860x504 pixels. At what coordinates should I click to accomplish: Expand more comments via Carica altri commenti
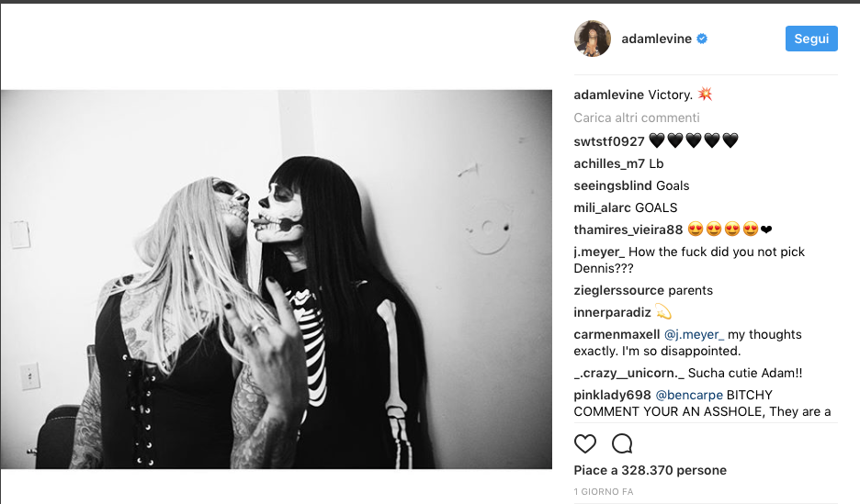tap(636, 118)
